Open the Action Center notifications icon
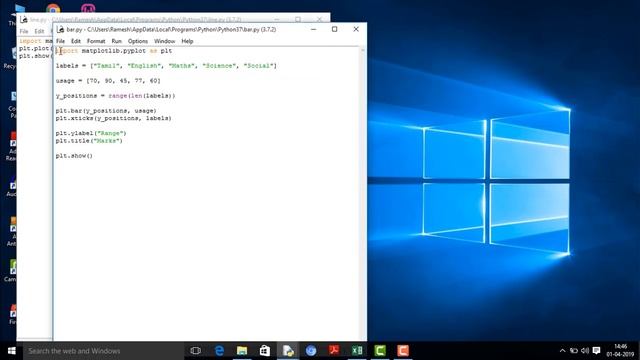 point(596,351)
